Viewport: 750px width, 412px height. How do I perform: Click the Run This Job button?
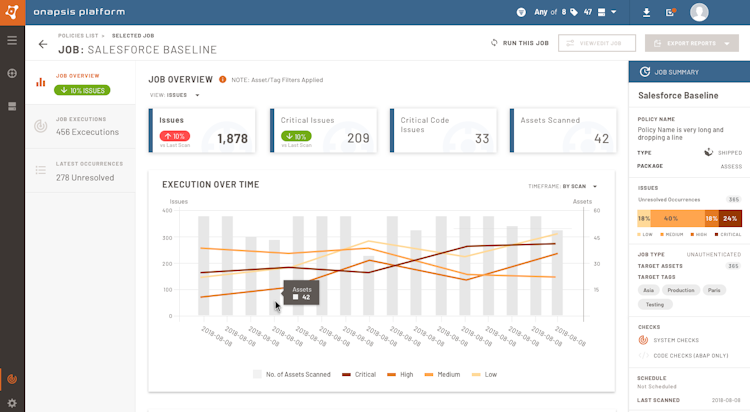click(x=520, y=43)
